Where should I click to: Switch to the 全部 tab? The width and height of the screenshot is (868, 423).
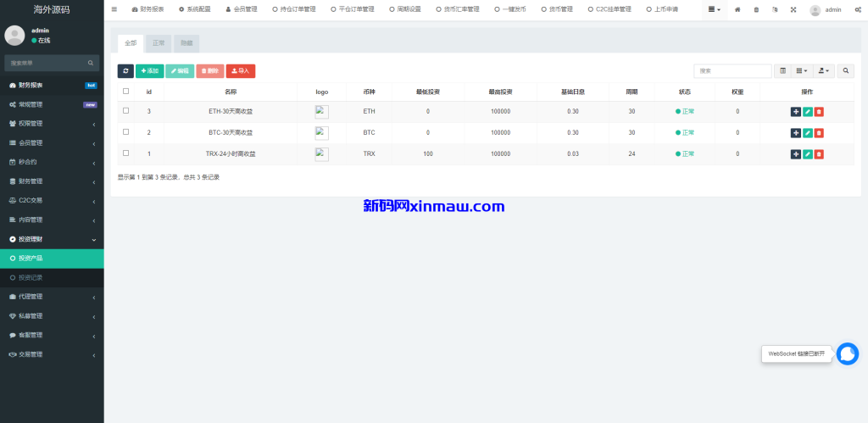pos(131,43)
